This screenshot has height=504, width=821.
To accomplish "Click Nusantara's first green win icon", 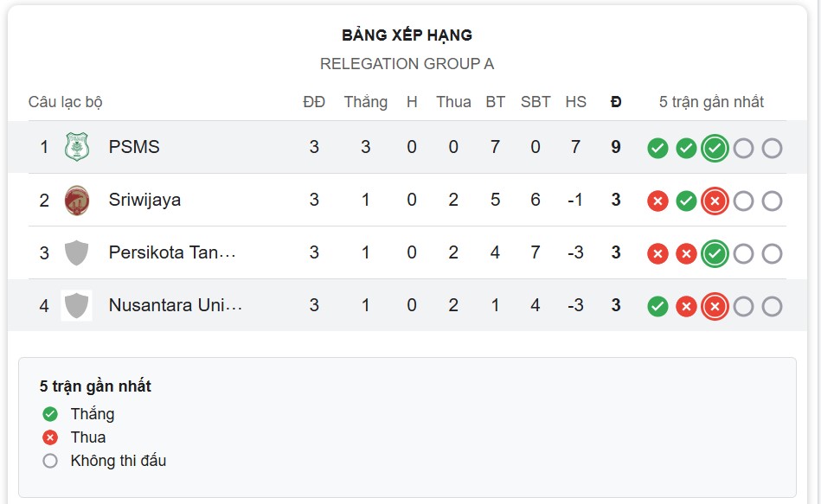I will [x=657, y=307].
